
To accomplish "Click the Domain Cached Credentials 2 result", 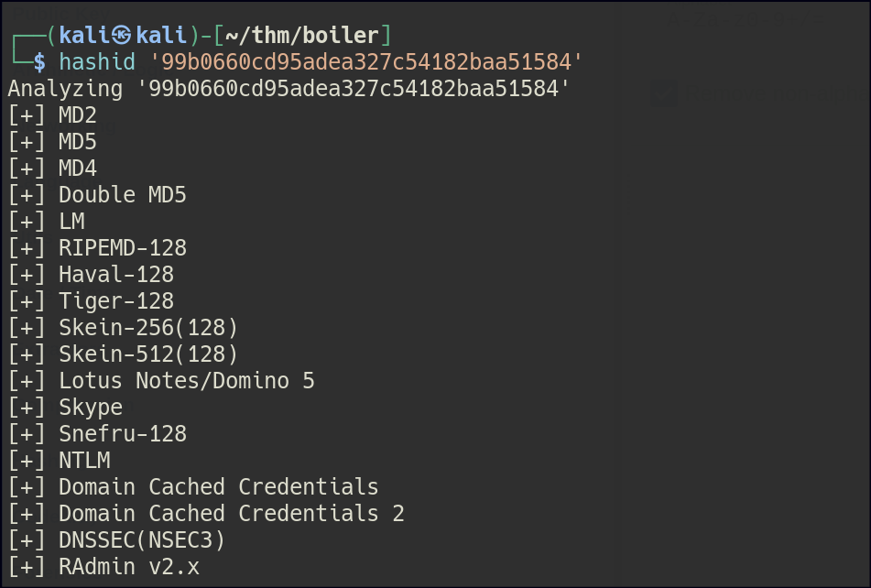I will point(231,514).
